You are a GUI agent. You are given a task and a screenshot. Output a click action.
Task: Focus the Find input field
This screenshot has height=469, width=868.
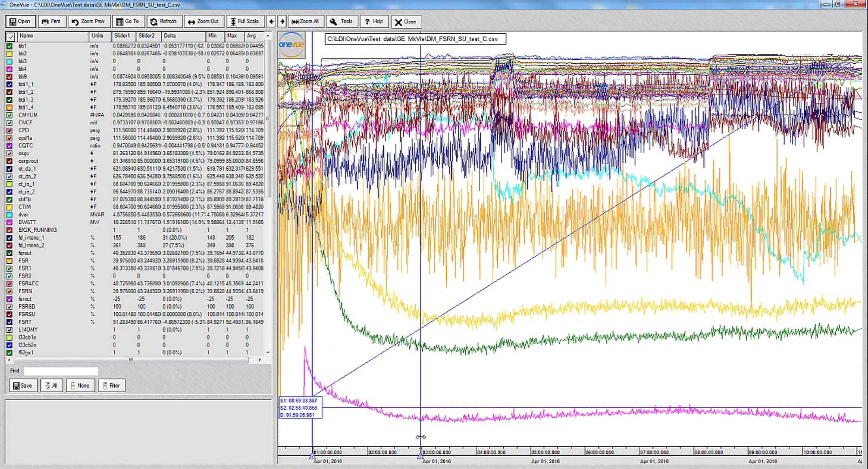click(x=61, y=371)
